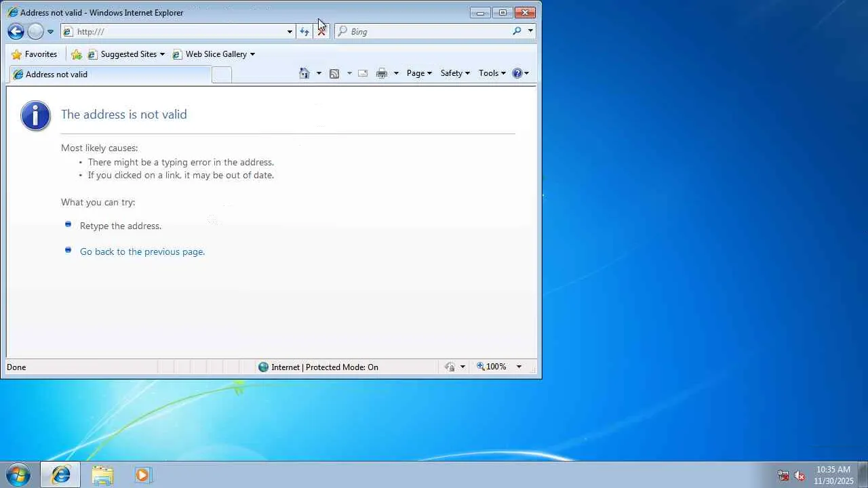Screen dimensions: 868x488
Task: Click the page icon in the address bar
Action: pos(68,31)
